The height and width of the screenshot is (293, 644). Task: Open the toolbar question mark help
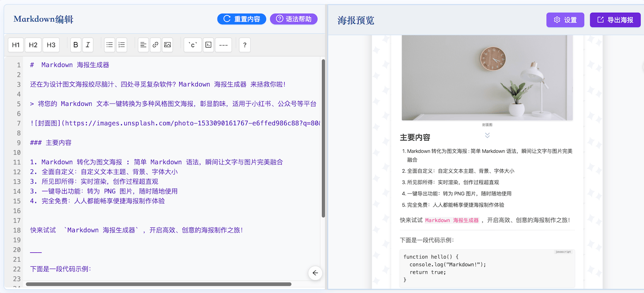click(x=244, y=45)
